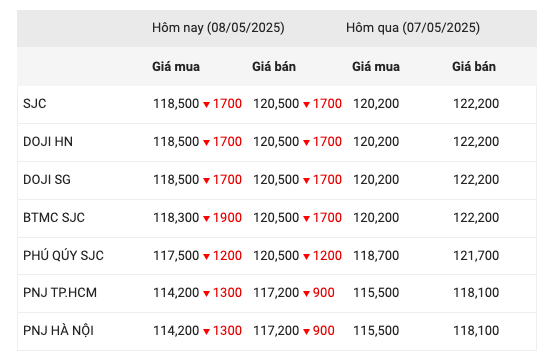Image resolution: width=550 pixels, height=363 pixels.
Task: Click the PNJ HÀ NỘI brand name
Action: pos(59,330)
